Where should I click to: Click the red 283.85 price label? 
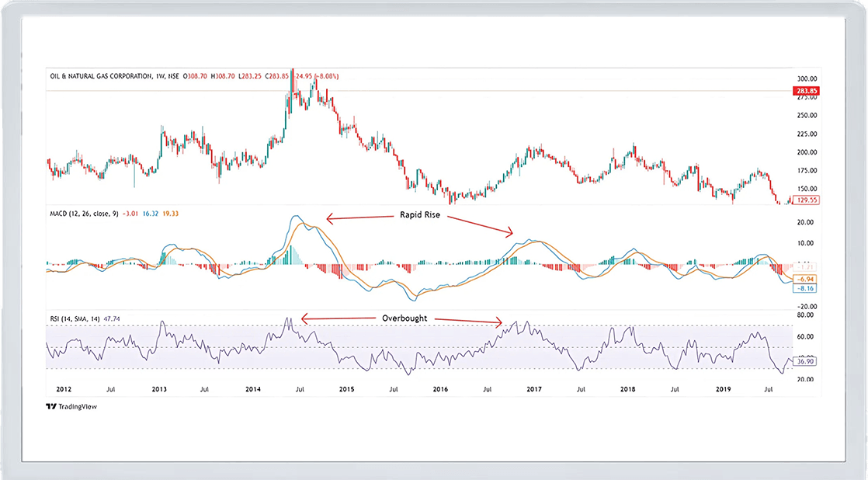tap(804, 91)
